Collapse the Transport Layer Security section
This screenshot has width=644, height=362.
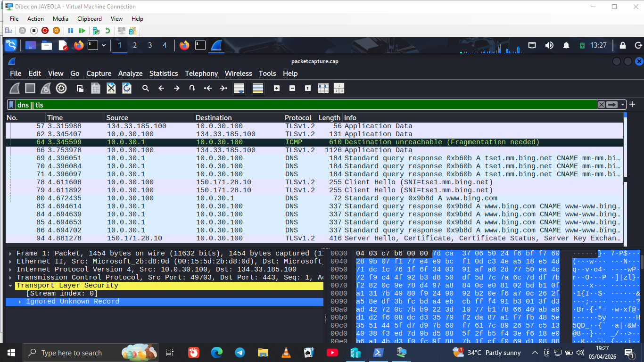9,285
